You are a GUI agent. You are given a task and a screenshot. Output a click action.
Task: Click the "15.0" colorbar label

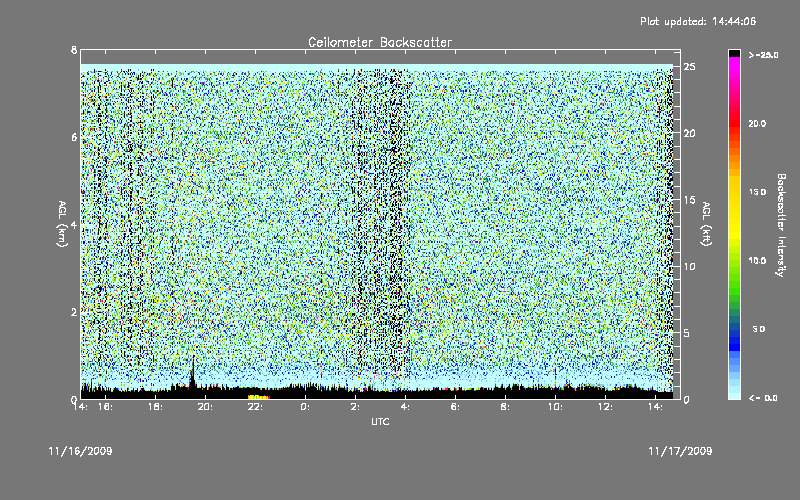(757, 192)
